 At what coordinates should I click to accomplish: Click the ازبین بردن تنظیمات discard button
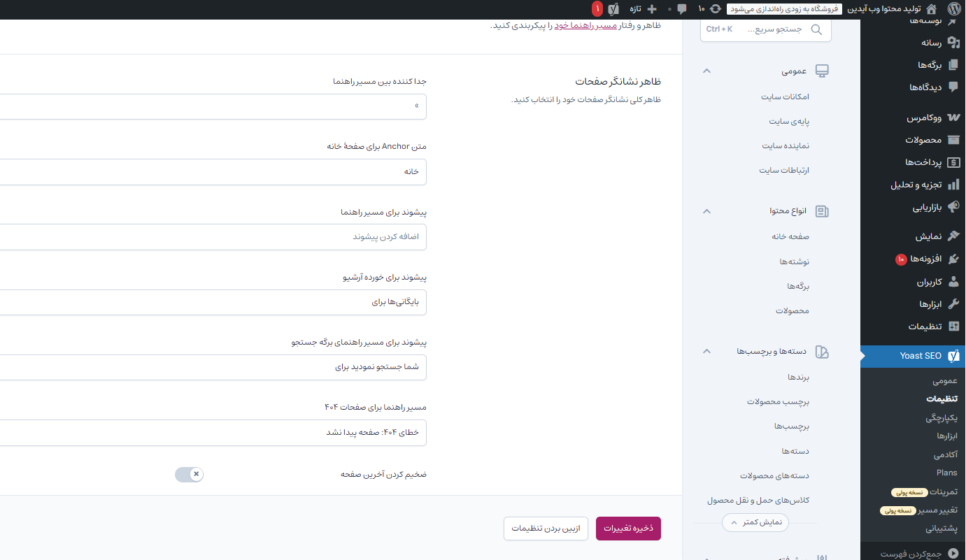tap(546, 529)
